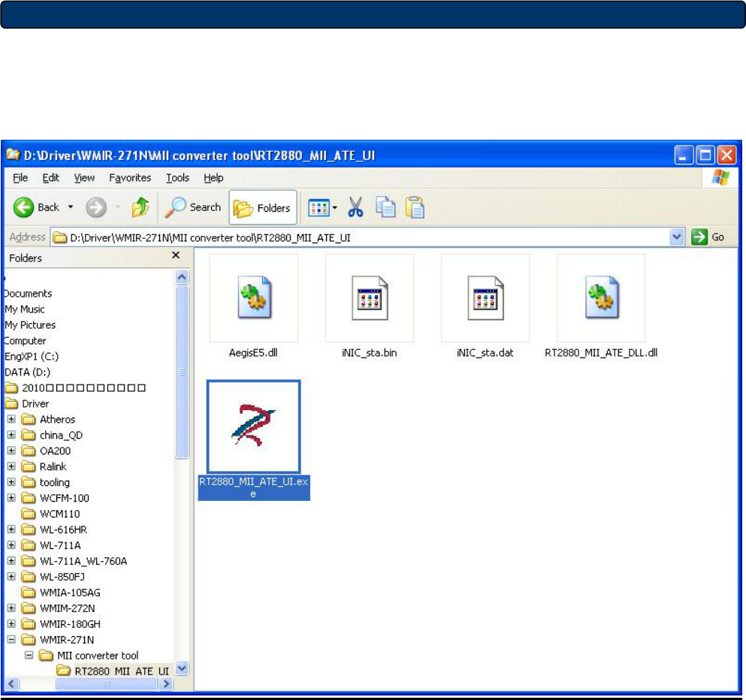746x700 pixels.
Task: Click the Cut scissors icon
Action: click(x=355, y=207)
